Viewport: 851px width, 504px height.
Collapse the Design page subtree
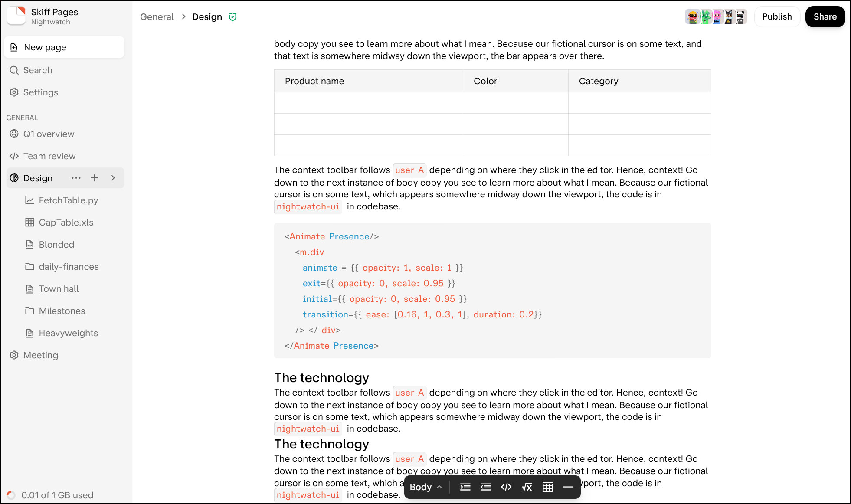(113, 178)
